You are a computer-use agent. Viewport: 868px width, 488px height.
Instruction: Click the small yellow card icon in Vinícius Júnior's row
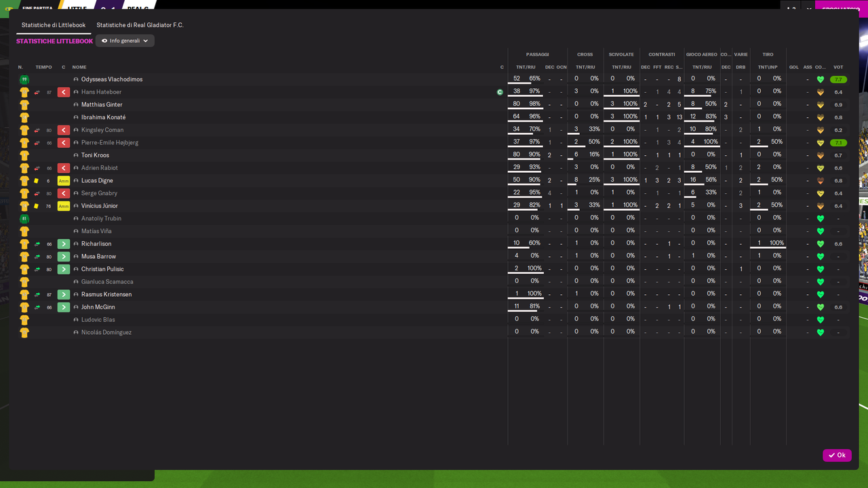pyautogui.click(x=37, y=206)
